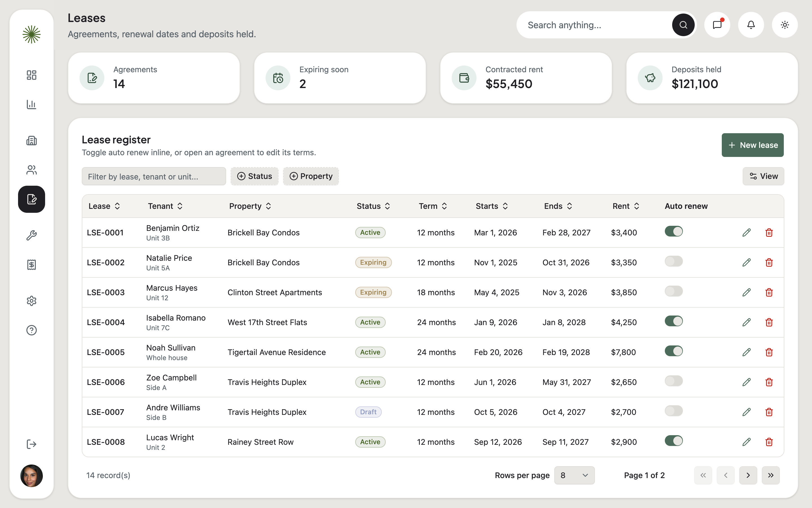Screen dimensions: 812x508
Task: Open the settings gear in sidebar
Action: coord(32,301)
